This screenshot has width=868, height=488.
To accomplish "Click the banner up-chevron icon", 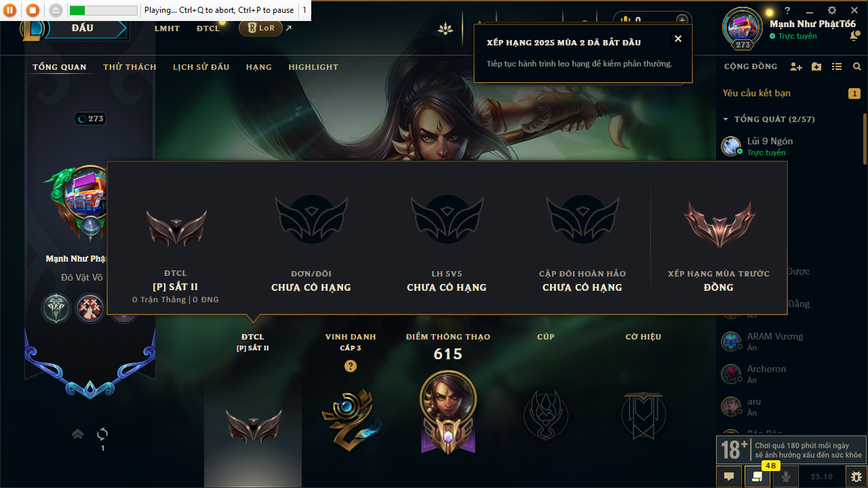I will coord(78,434).
